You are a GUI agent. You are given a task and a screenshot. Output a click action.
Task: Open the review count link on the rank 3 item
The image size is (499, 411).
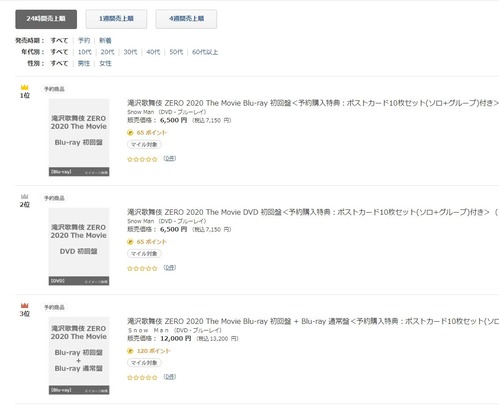(170, 377)
